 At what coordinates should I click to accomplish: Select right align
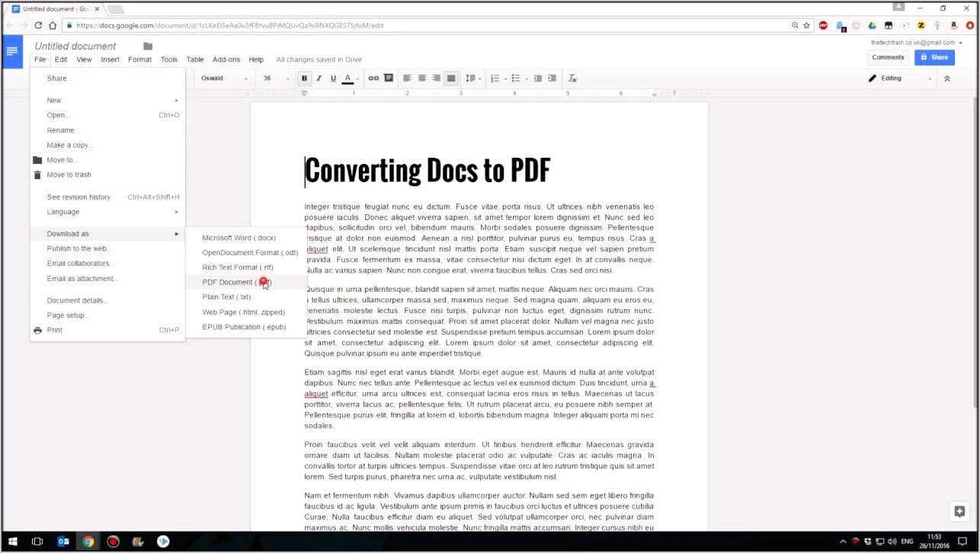[x=436, y=78]
